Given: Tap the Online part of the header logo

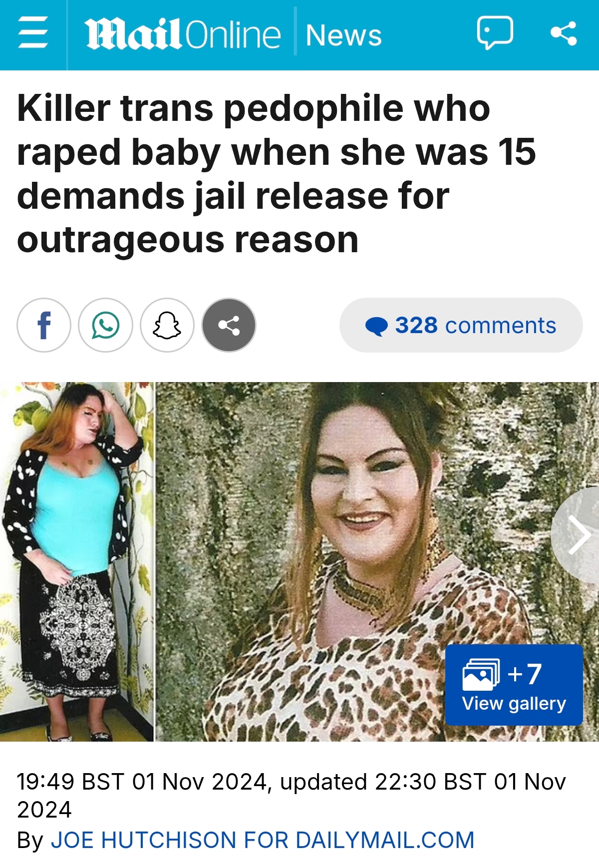Looking at the screenshot, I should (x=234, y=34).
